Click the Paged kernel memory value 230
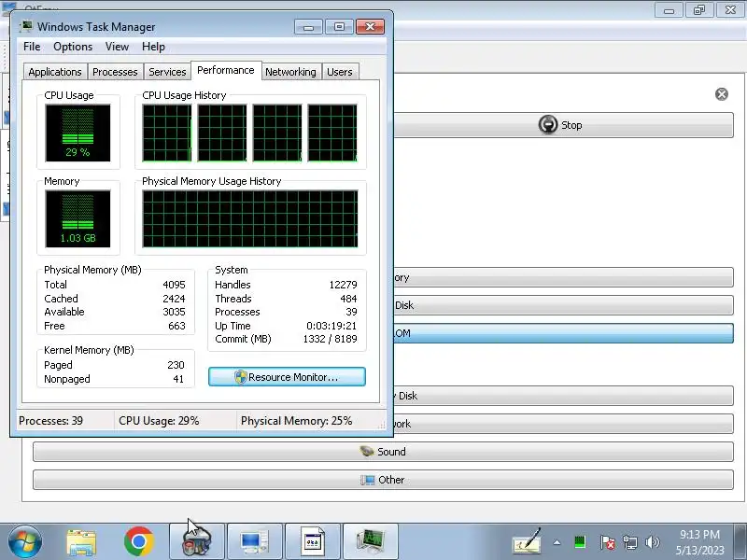747x560 pixels. coord(176,365)
